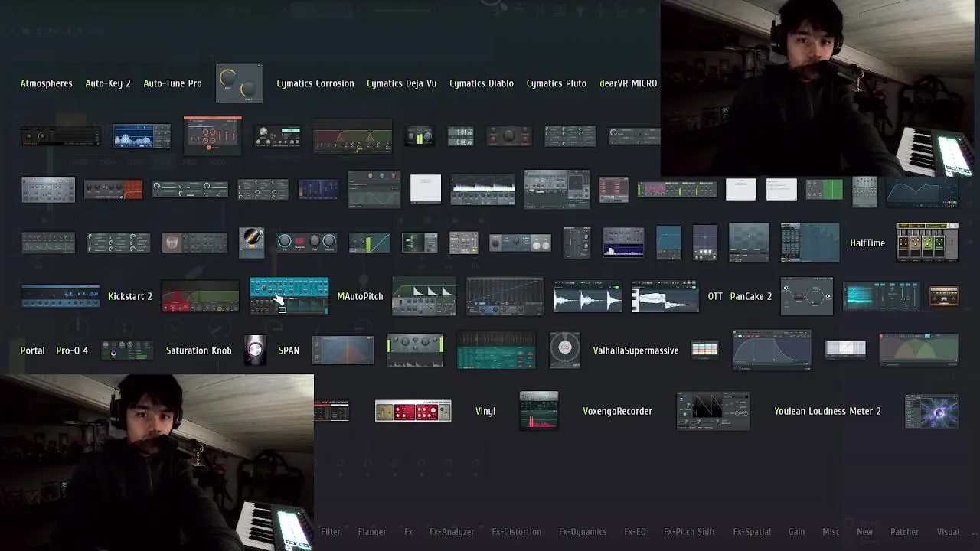Switch to the Patcher tab
Screen dimensions: 980x551
(904, 532)
